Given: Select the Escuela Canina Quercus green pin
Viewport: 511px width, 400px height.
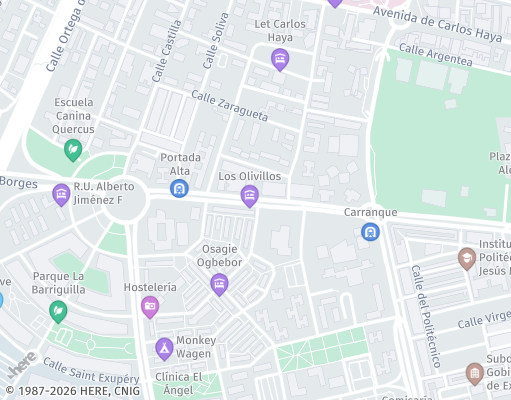Looking at the screenshot, I should pyautogui.click(x=73, y=150).
